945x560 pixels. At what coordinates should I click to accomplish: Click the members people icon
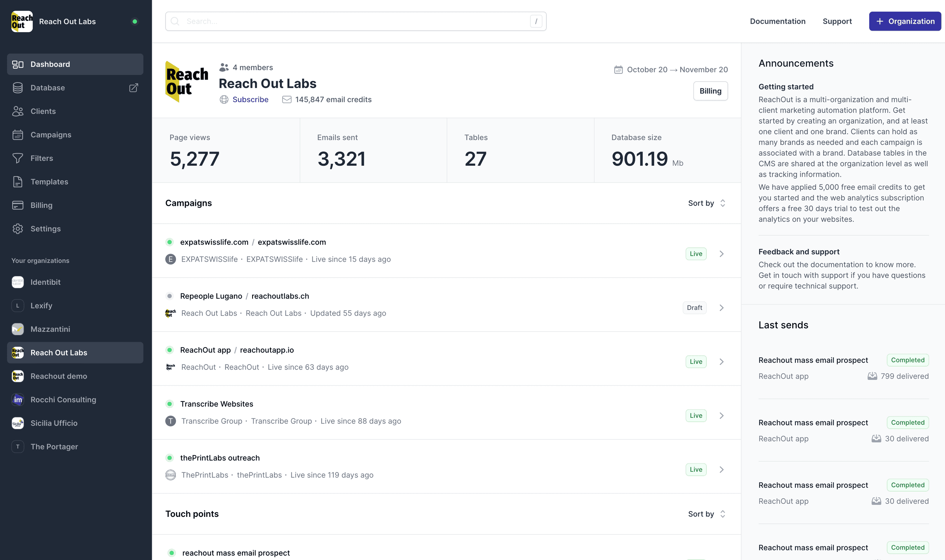pyautogui.click(x=224, y=68)
